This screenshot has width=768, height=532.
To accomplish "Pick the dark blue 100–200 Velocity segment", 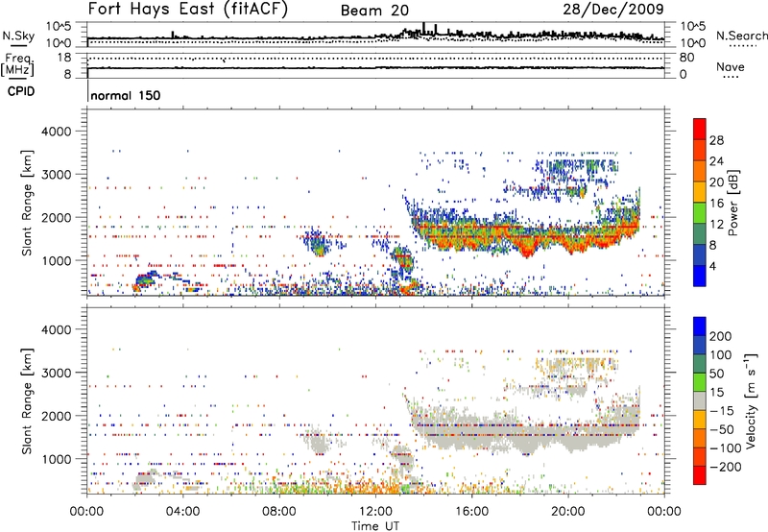I will click(x=700, y=345).
